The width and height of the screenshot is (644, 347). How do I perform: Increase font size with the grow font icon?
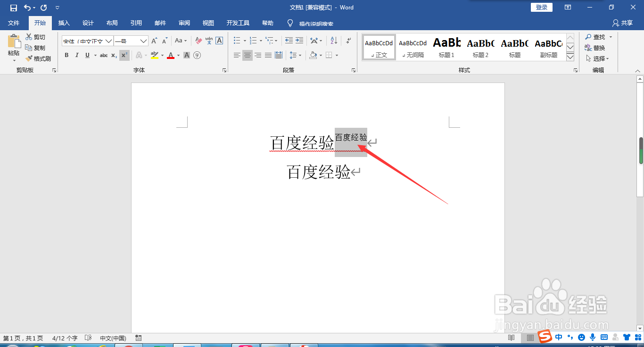(154, 41)
